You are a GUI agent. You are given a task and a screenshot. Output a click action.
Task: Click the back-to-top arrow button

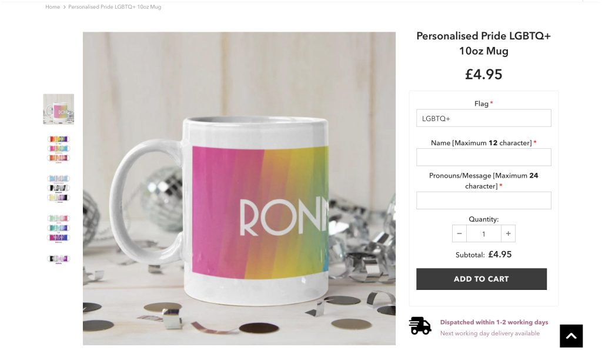click(x=571, y=336)
